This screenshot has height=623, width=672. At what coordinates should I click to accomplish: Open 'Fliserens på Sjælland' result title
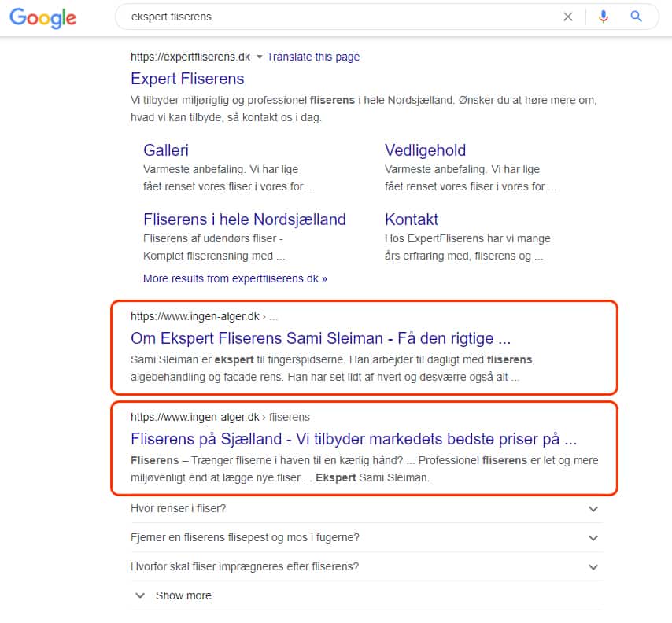coord(354,439)
